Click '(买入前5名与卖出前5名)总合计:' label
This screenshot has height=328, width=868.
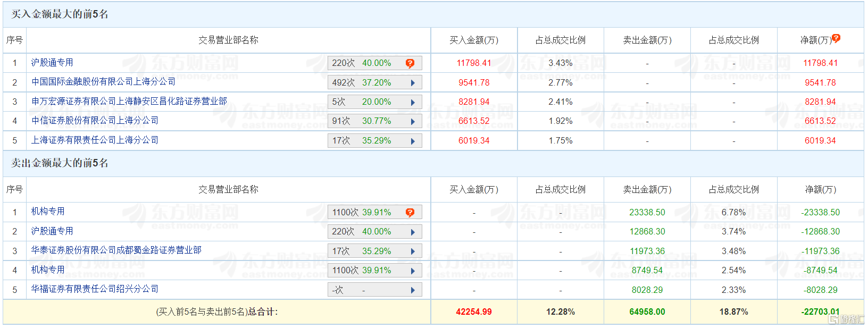click(216, 312)
